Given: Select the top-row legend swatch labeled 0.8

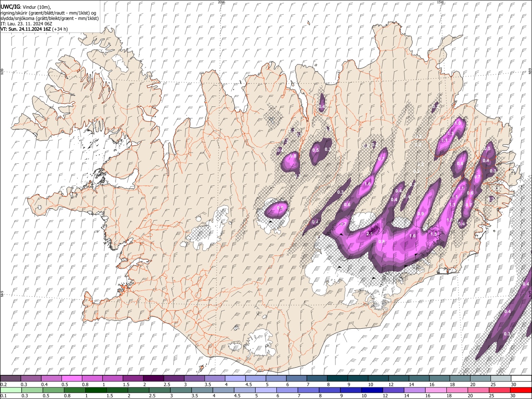Looking at the screenshot, I should pos(92,378).
